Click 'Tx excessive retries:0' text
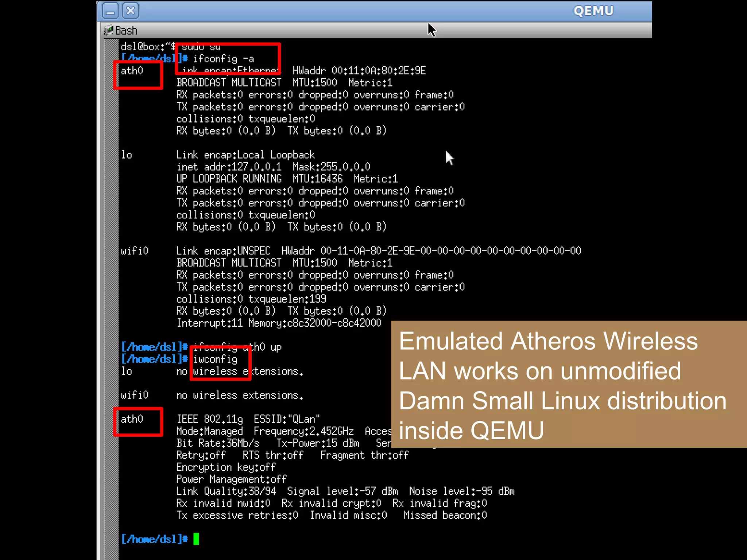The width and height of the screenshot is (747, 560). click(x=237, y=516)
